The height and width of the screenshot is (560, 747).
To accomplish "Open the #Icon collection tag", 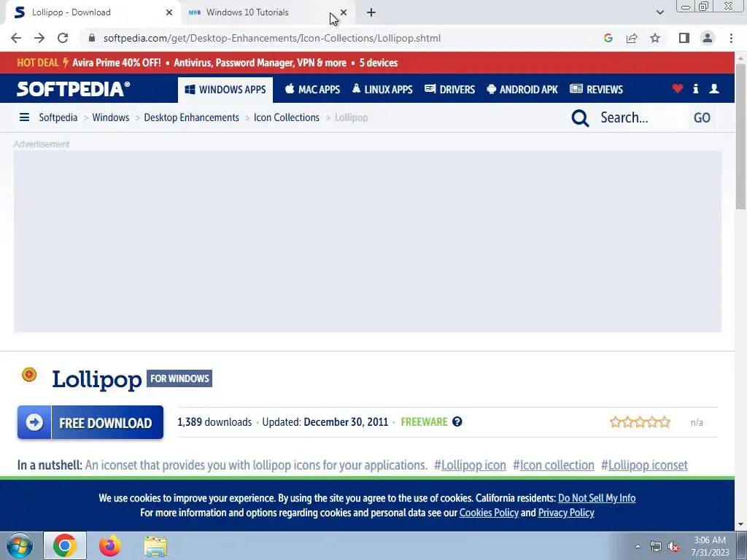I will [553, 465].
